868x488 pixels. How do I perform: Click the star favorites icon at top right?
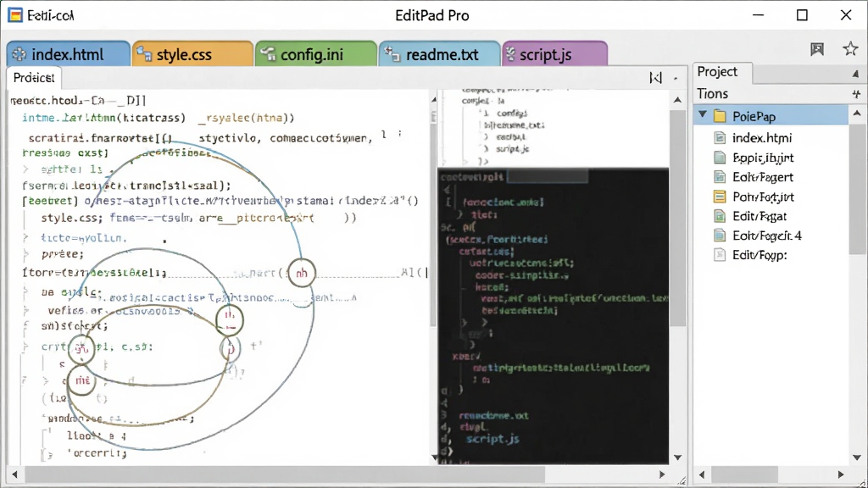pos(850,48)
